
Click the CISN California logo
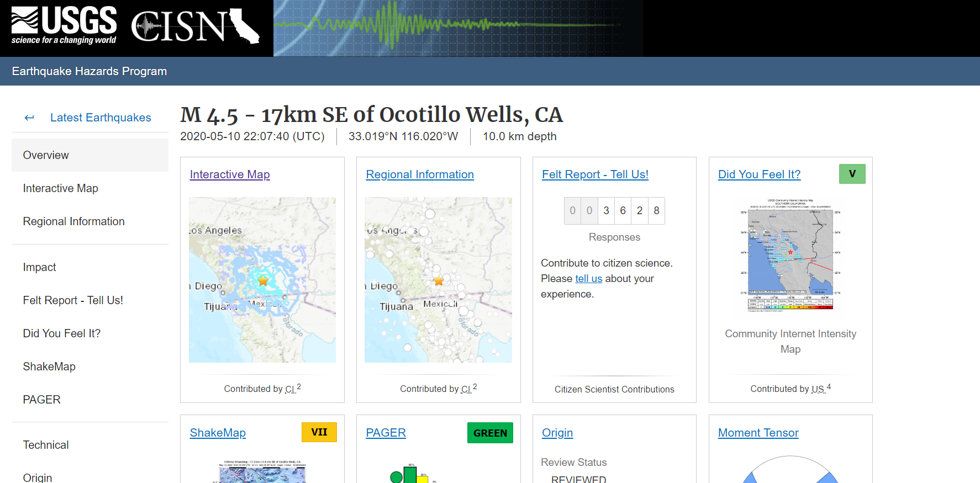pyautogui.click(x=195, y=26)
